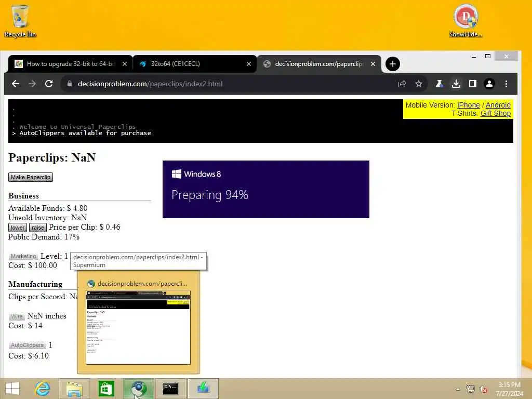Click the Windows 8 Preparing progress dialog

(265, 189)
